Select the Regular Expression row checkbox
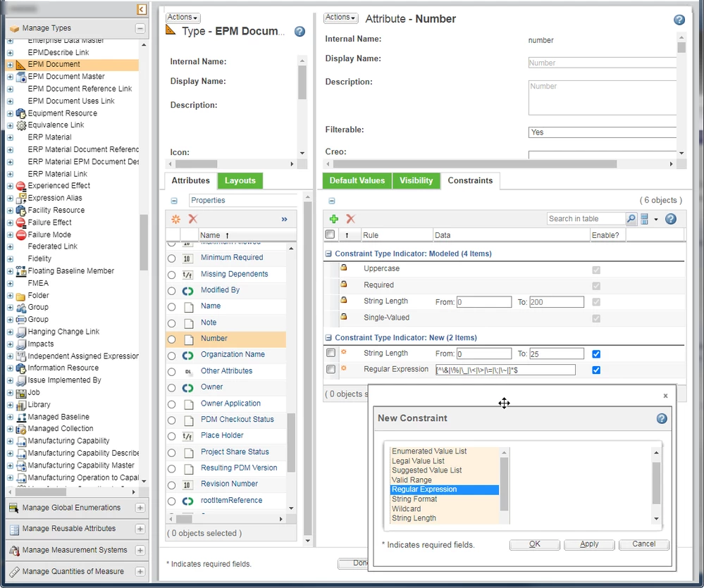704x588 pixels. pos(331,369)
